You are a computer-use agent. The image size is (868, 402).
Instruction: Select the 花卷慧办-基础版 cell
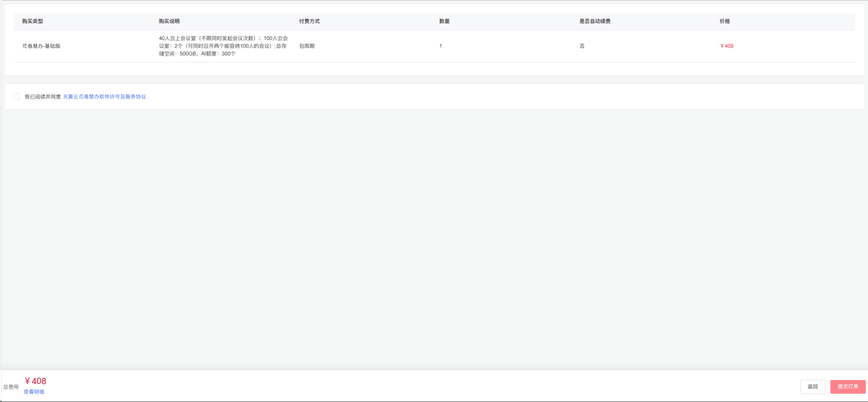41,46
